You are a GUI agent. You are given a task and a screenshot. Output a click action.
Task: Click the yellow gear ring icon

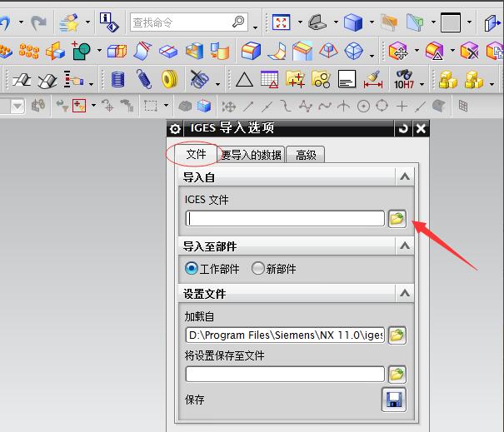169,79
